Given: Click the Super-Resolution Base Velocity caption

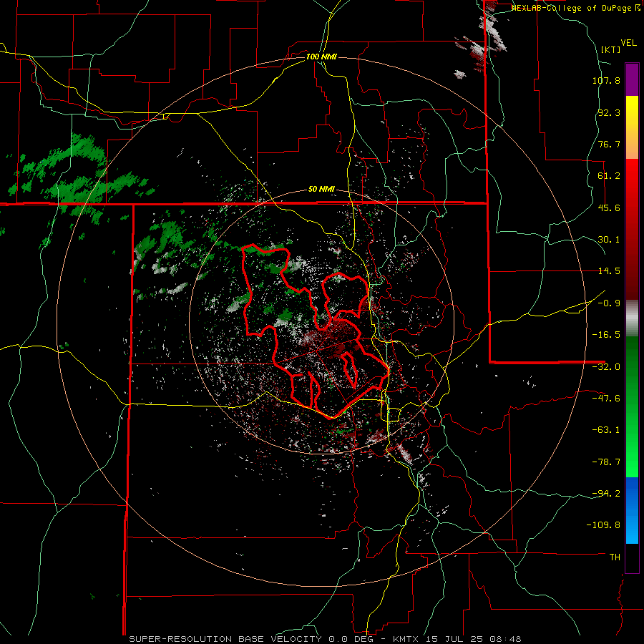Looking at the screenshot, I should tap(325, 639).
